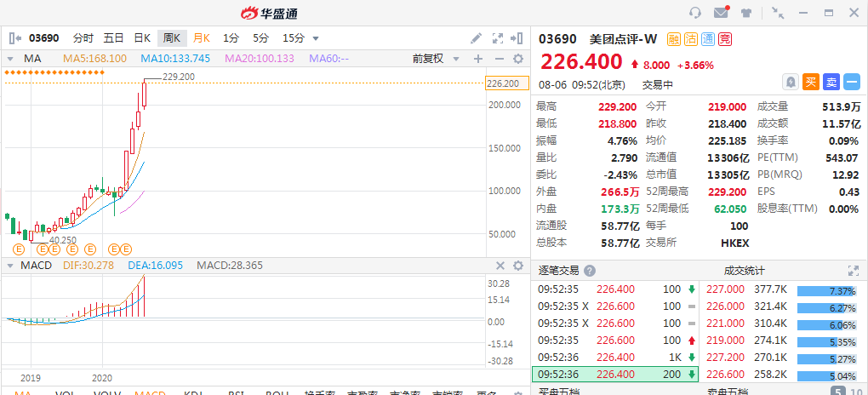
Task: Open the skin theme shirt icon
Action: tap(747, 13)
